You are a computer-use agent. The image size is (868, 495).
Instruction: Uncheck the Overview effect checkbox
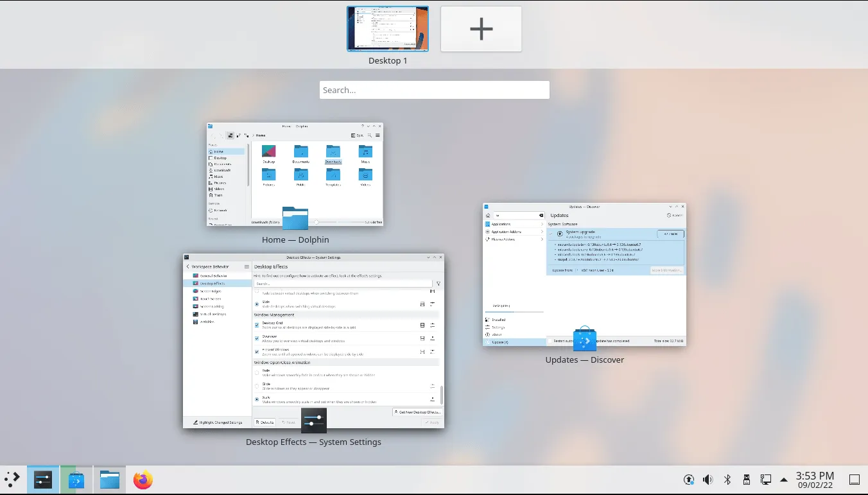(257, 338)
